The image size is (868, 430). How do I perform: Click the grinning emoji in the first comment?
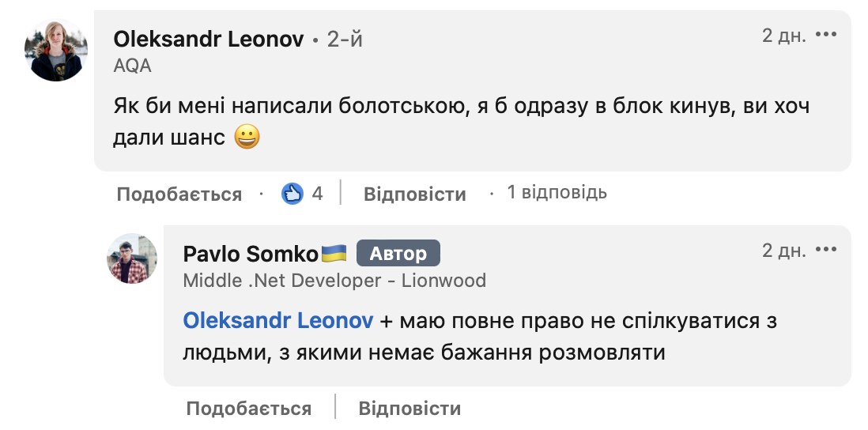[x=247, y=138]
